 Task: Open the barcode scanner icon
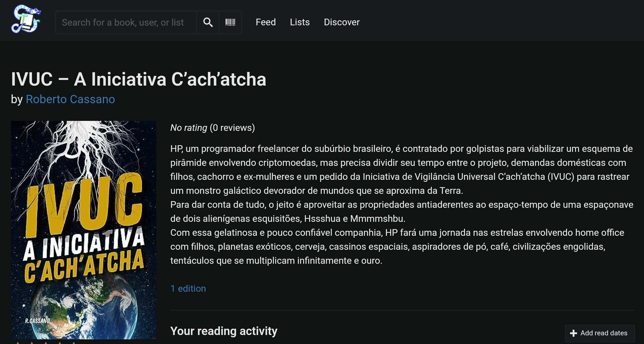click(230, 22)
